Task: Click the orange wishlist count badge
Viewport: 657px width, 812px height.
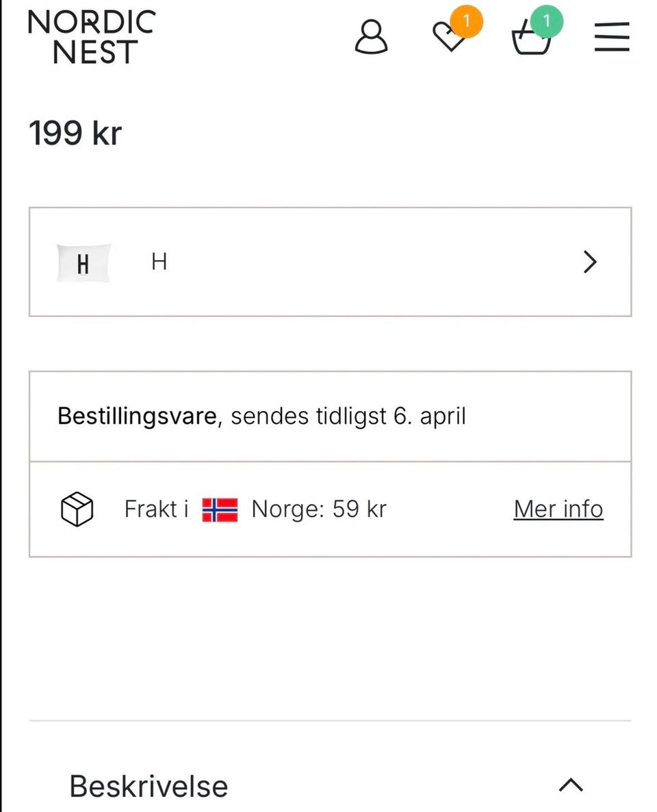Action: click(x=467, y=22)
